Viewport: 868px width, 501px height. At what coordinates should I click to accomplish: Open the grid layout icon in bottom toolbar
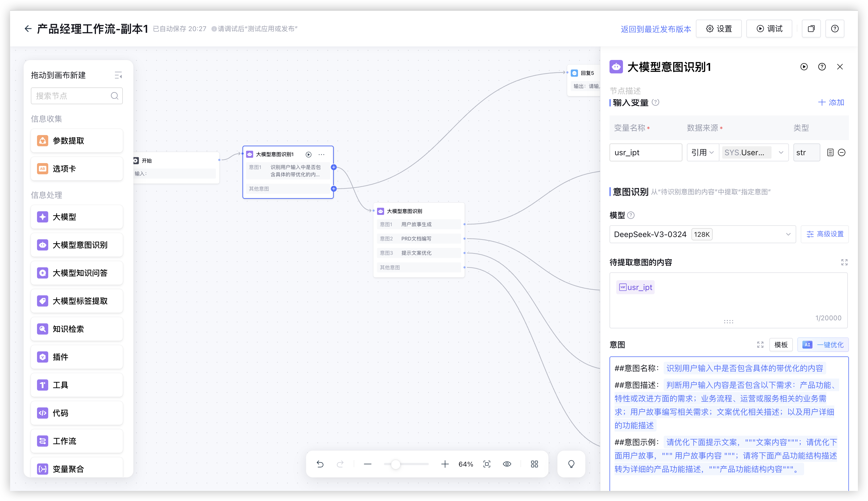pyautogui.click(x=534, y=464)
